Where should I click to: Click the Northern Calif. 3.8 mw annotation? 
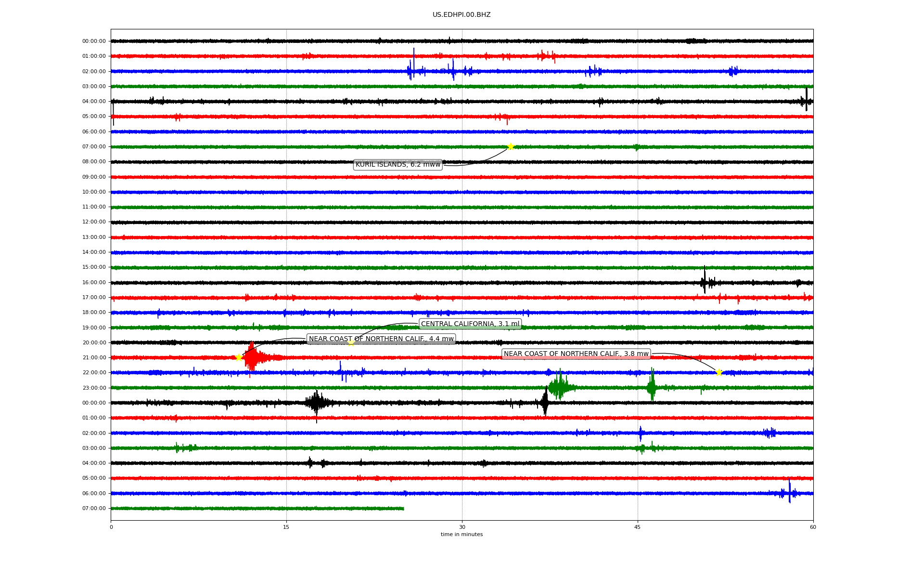pos(576,354)
